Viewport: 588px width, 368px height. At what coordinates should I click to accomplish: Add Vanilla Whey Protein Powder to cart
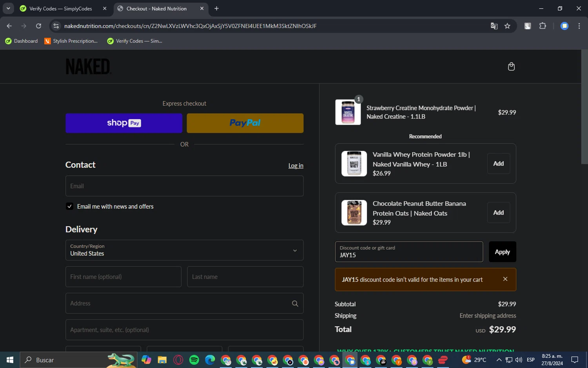pos(499,164)
